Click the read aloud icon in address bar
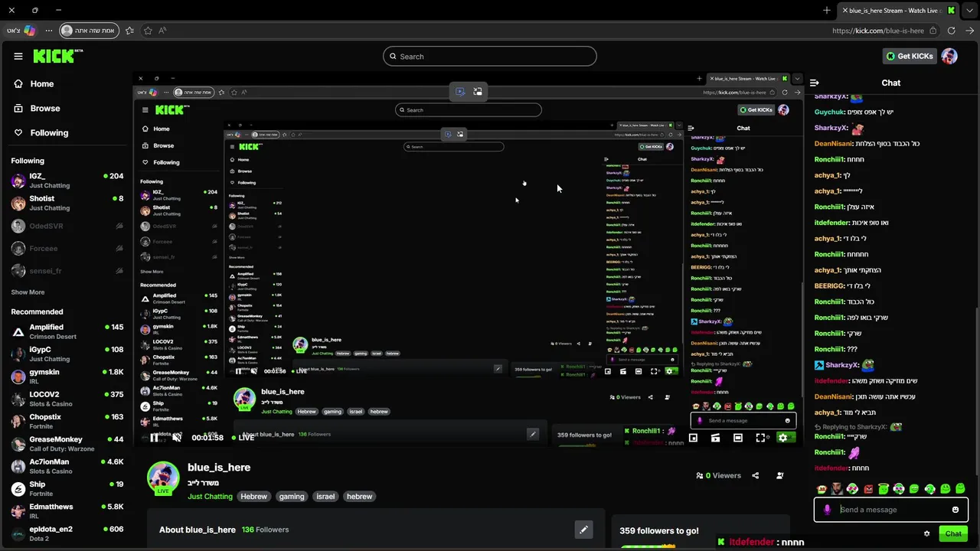 pos(163,31)
